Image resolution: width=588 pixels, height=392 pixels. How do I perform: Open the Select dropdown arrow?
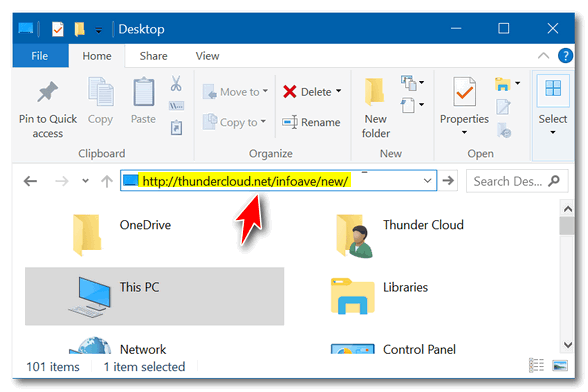click(553, 132)
